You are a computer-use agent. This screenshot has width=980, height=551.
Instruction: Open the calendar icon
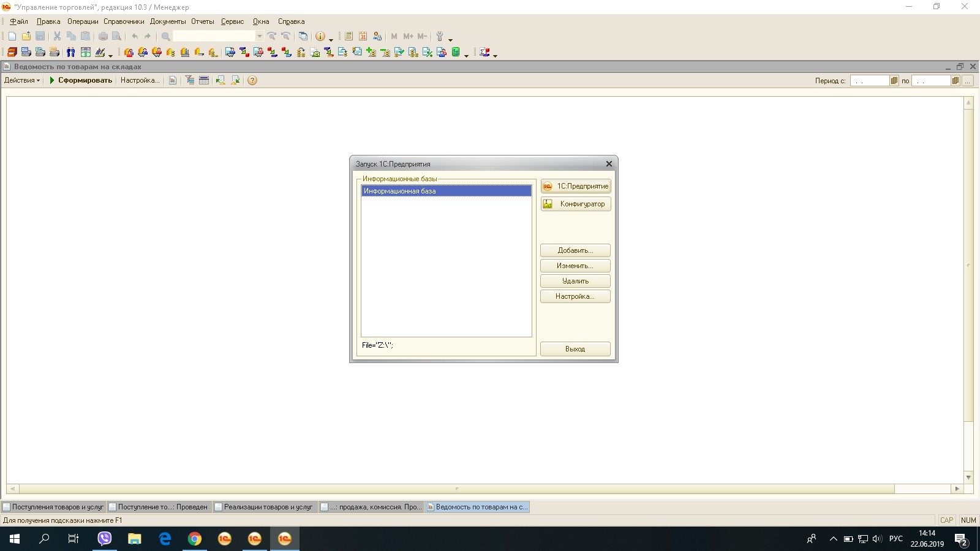(363, 36)
